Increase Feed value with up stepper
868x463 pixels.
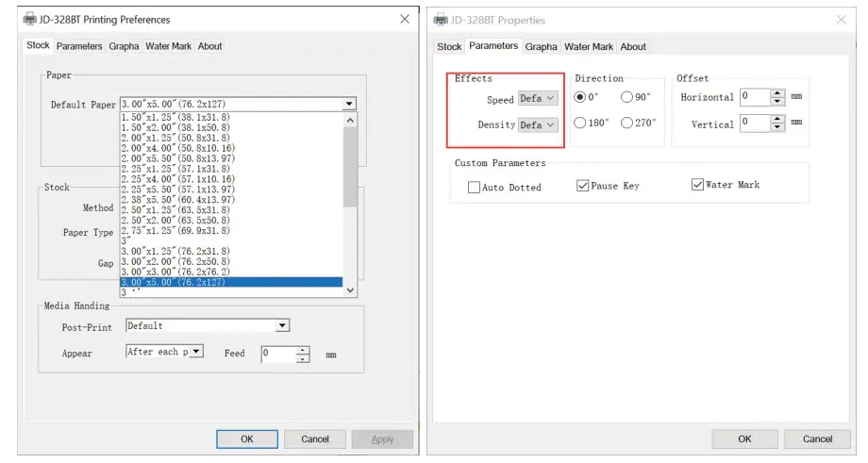(x=303, y=350)
